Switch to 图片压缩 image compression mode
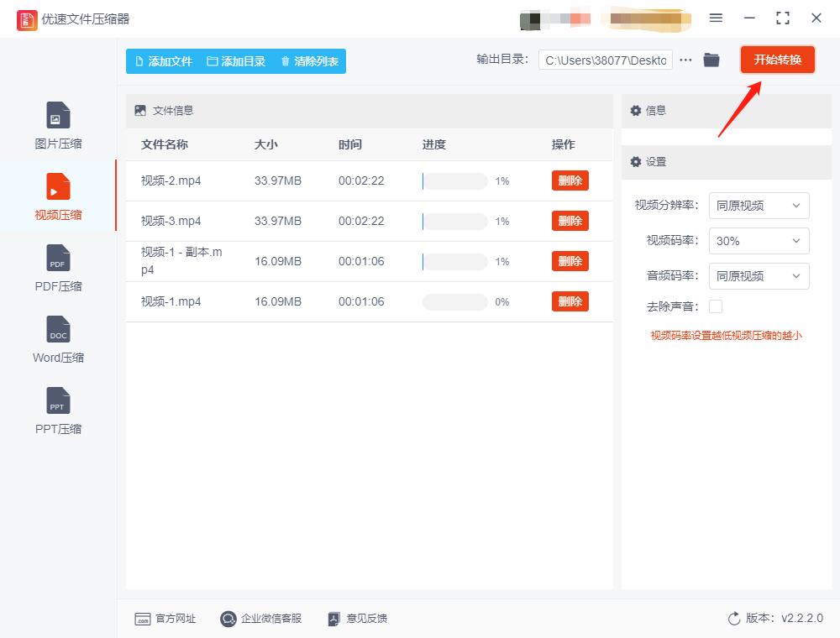Image resolution: width=840 pixels, height=638 pixels. click(x=57, y=124)
